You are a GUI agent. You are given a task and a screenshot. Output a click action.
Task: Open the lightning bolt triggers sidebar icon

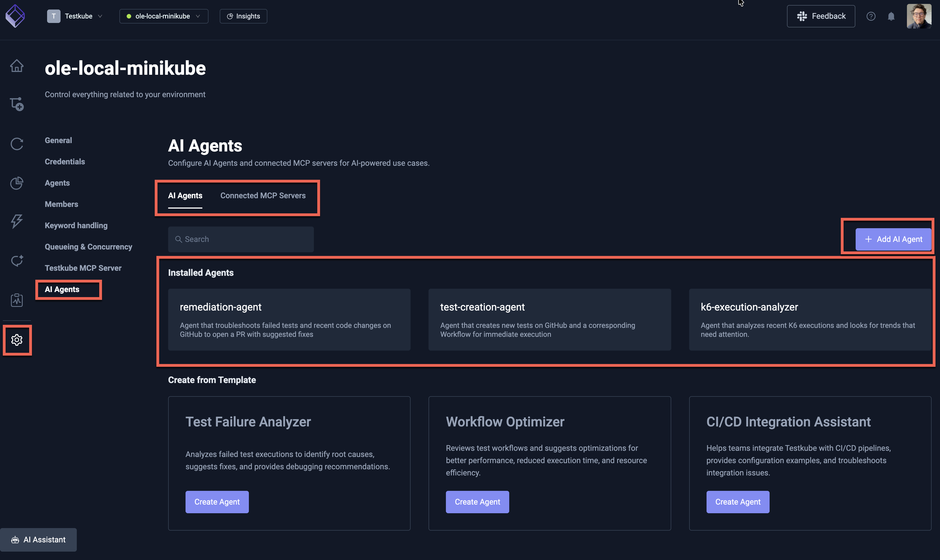[x=17, y=221]
